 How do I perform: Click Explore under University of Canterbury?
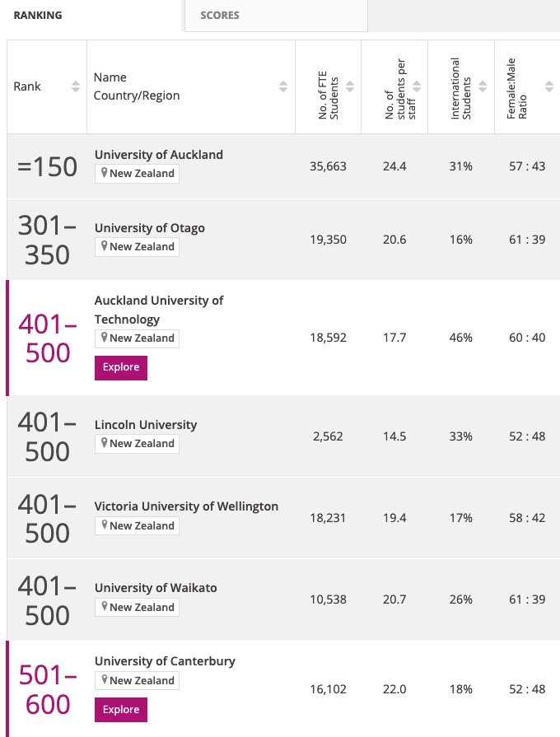click(x=121, y=710)
